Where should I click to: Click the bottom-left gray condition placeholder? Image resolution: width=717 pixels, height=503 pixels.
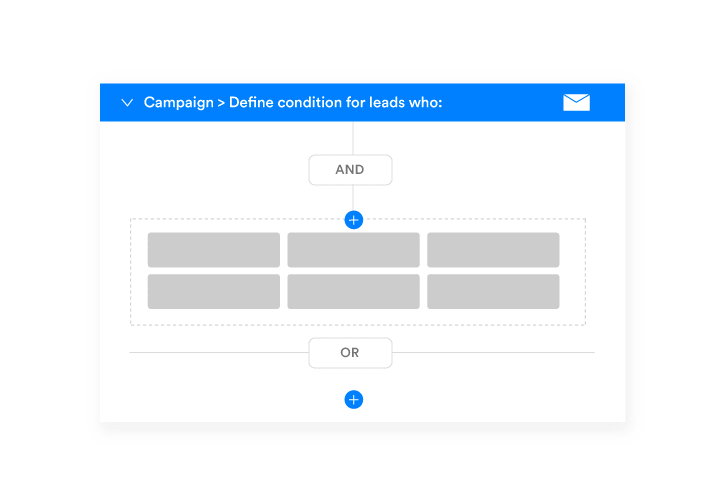[214, 291]
